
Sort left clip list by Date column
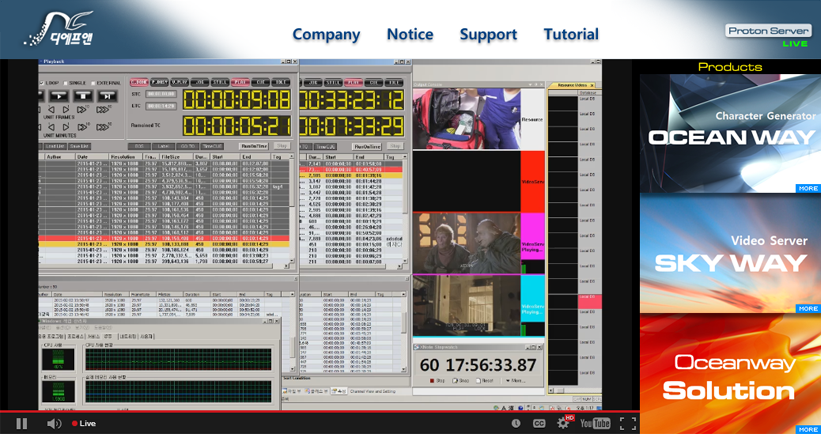[91, 157]
